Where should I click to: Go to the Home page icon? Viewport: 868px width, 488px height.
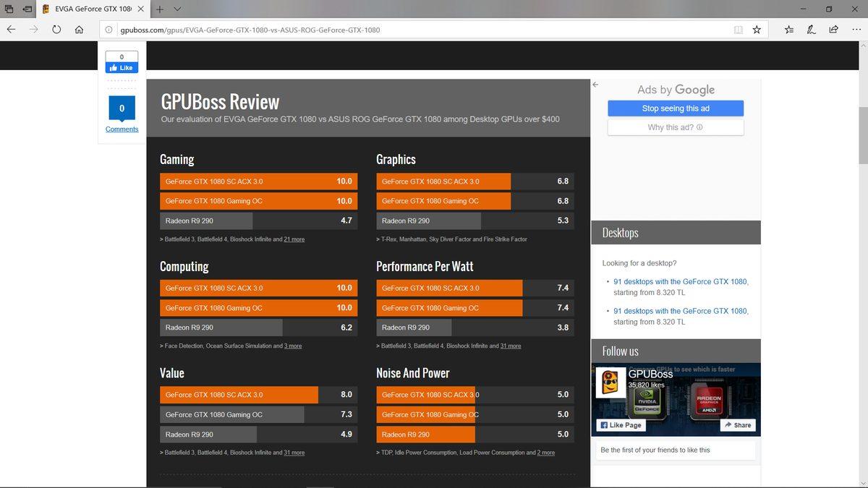(x=79, y=30)
